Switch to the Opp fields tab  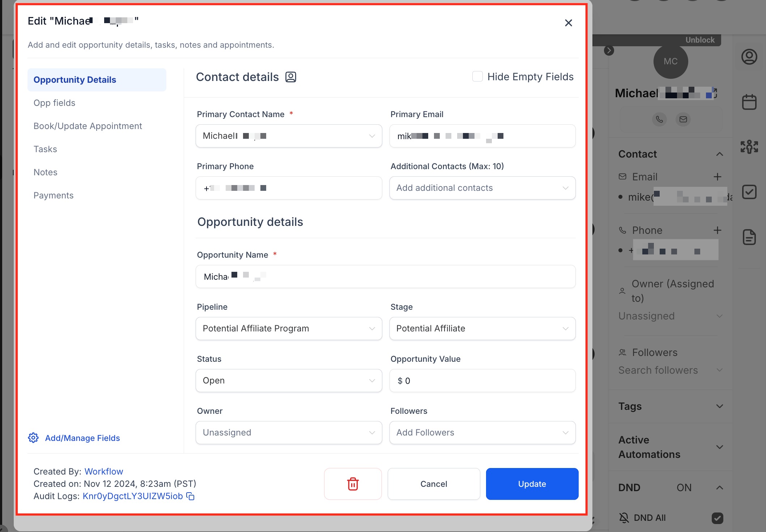pos(54,103)
